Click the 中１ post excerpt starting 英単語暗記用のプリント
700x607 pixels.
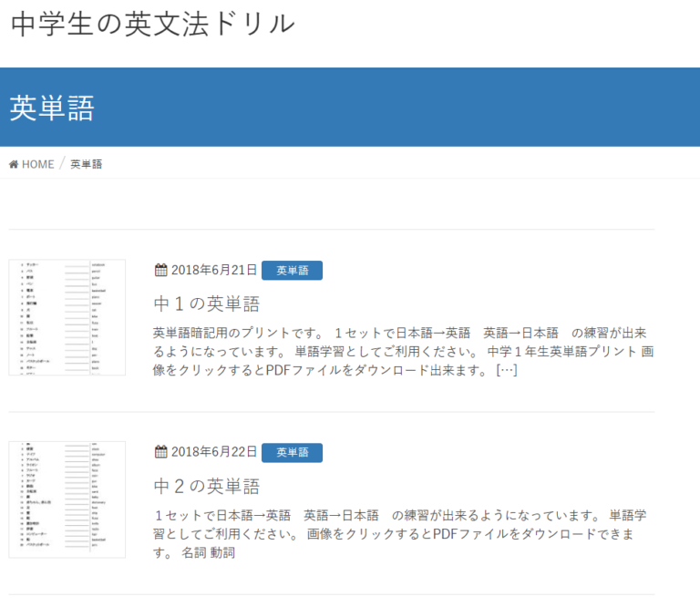click(404, 352)
